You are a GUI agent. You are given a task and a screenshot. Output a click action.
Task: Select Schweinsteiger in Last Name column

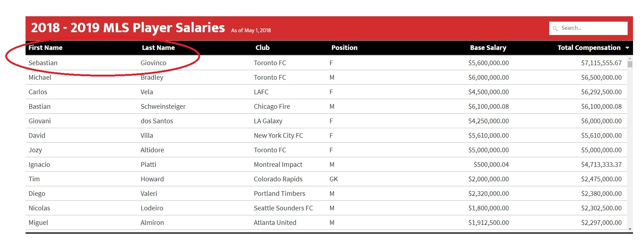163,107
